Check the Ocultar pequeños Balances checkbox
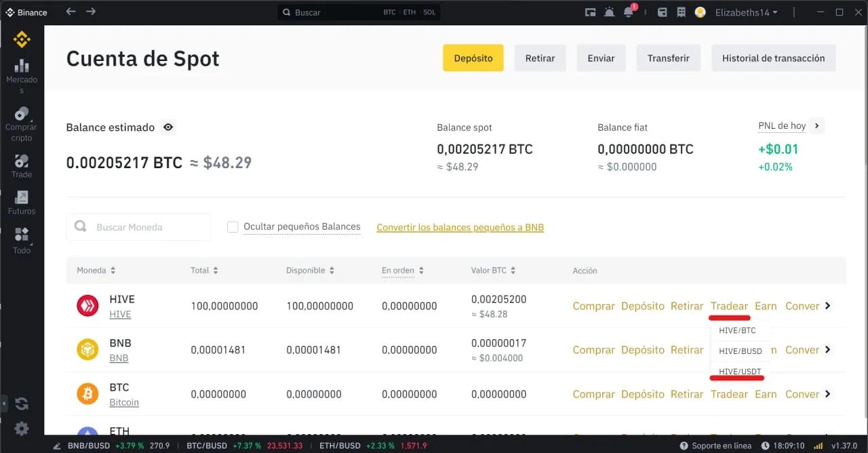Image resolution: width=868 pixels, height=453 pixels. coord(233,227)
